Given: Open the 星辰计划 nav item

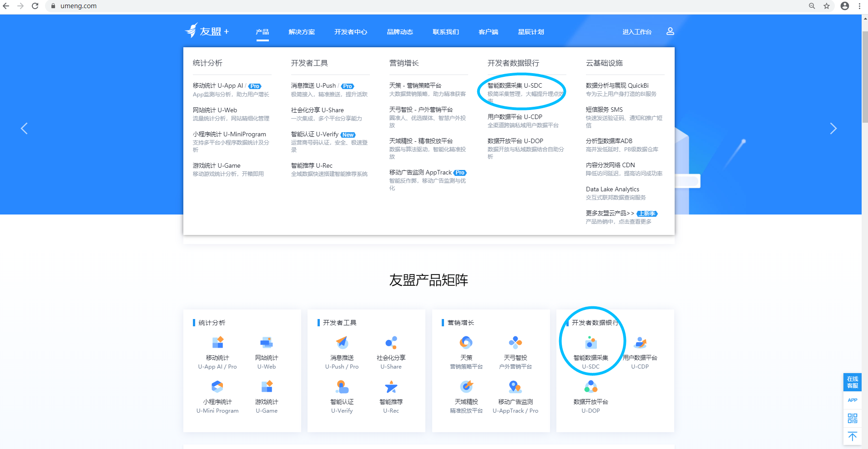Looking at the screenshot, I should click(531, 32).
